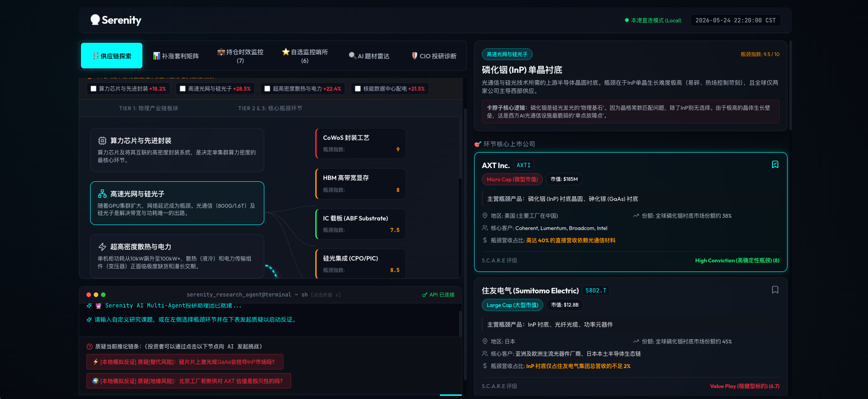Click the 供应链探索 tab's chain icon

click(96, 56)
